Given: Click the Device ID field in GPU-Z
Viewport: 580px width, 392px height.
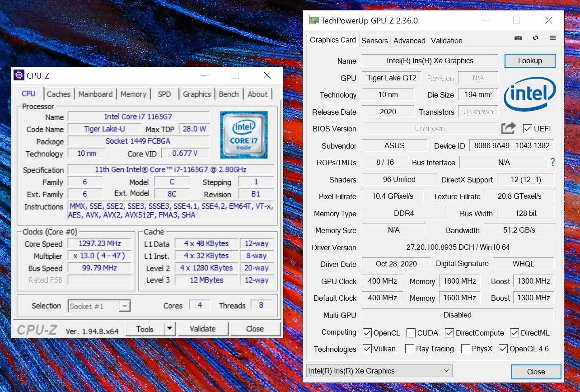Looking at the screenshot, I should point(512,145).
